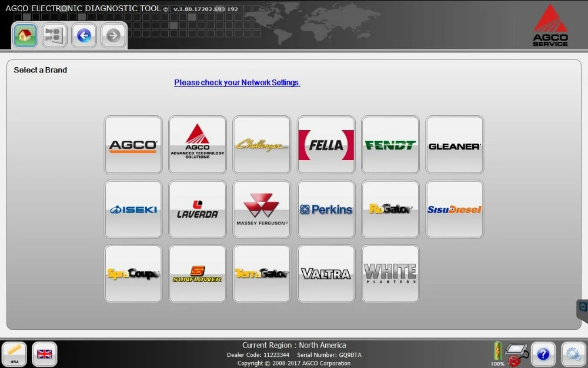Image resolution: width=588 pixels, height=368 pixels.
Task: Choose GLEANER from the brand list
Action: pyautogui.click(x=454, y=144)
